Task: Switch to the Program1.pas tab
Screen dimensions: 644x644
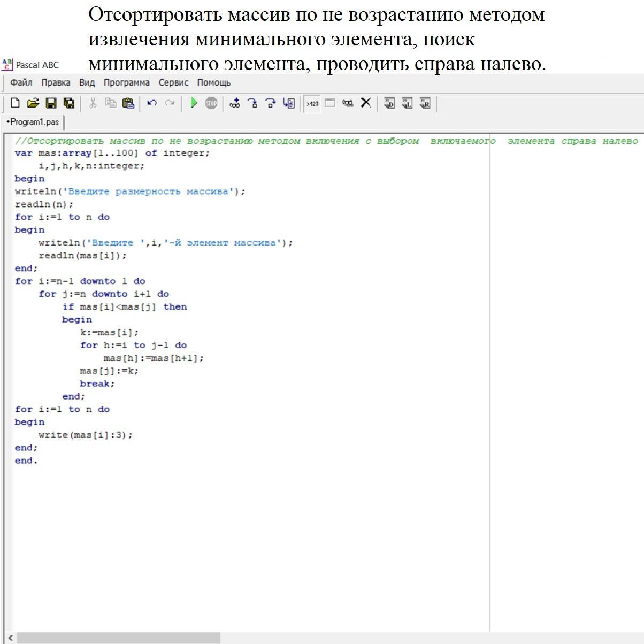Action: [x=33, y=122]
